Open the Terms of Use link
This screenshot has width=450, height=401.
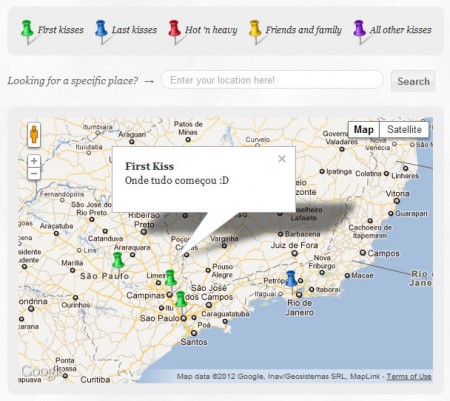(409, 377)
